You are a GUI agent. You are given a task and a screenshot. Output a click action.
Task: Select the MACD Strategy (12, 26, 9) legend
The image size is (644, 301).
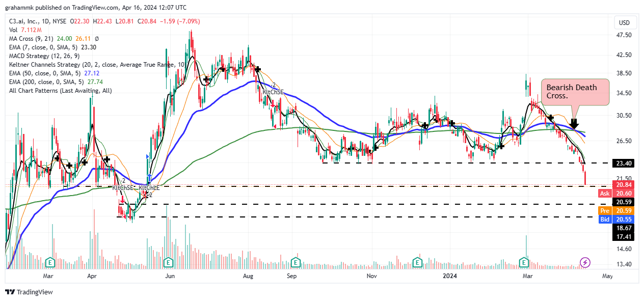point(43,56)
